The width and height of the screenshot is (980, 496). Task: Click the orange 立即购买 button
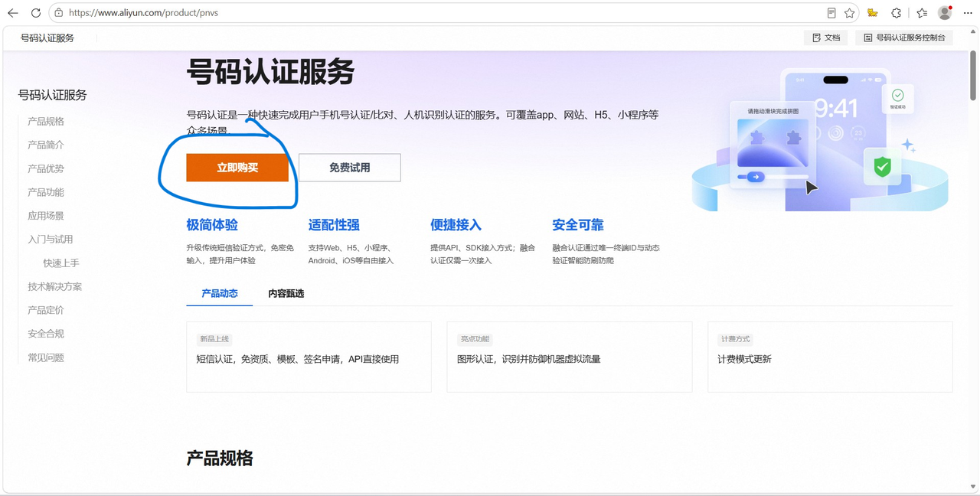[237, 168]
